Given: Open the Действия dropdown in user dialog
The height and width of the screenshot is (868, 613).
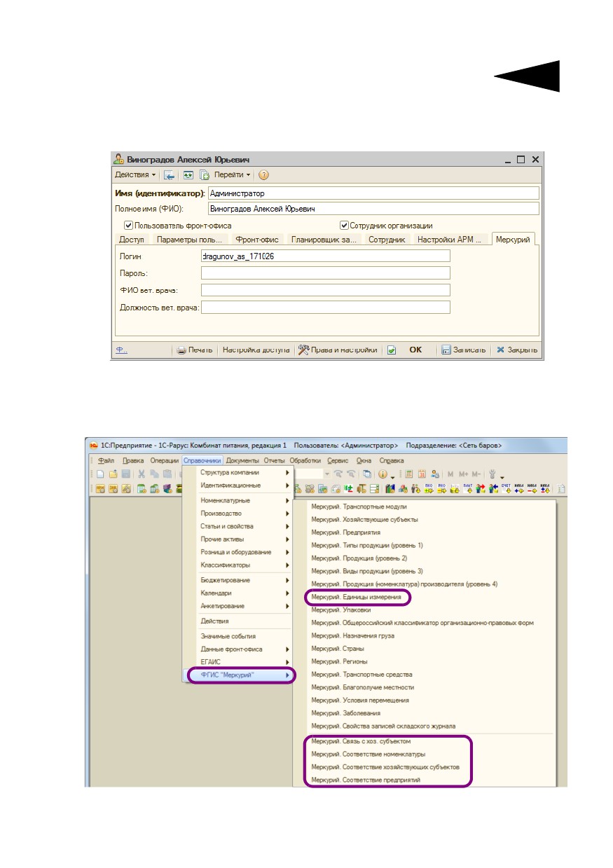Looking at the screenshot, I should click(x=135, y=174).
